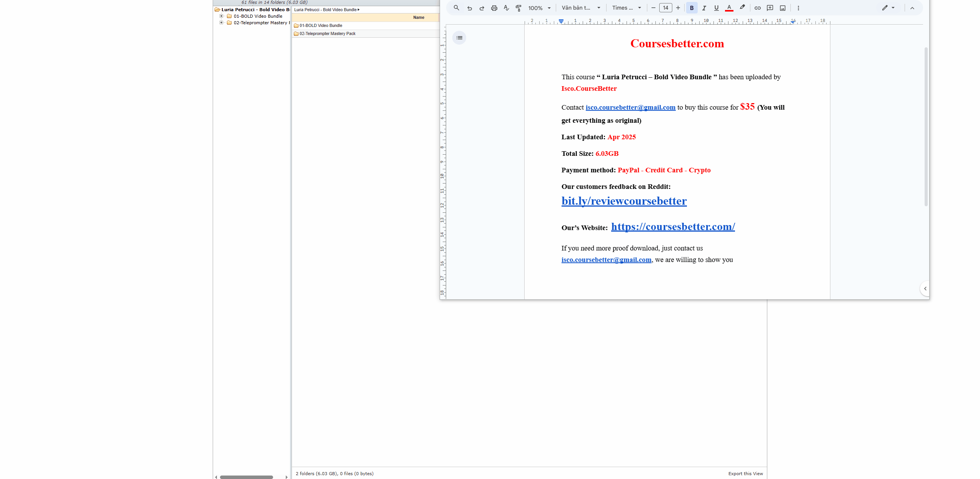Click the breadcrumb 'Luria Petrucci - Bold Video Bundle'
Viewport: 980px width, 479px height.
[325, 10]
